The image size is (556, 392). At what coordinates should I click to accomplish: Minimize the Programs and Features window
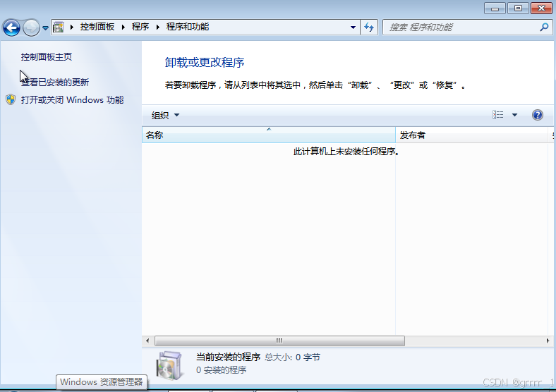coord(495,8)
